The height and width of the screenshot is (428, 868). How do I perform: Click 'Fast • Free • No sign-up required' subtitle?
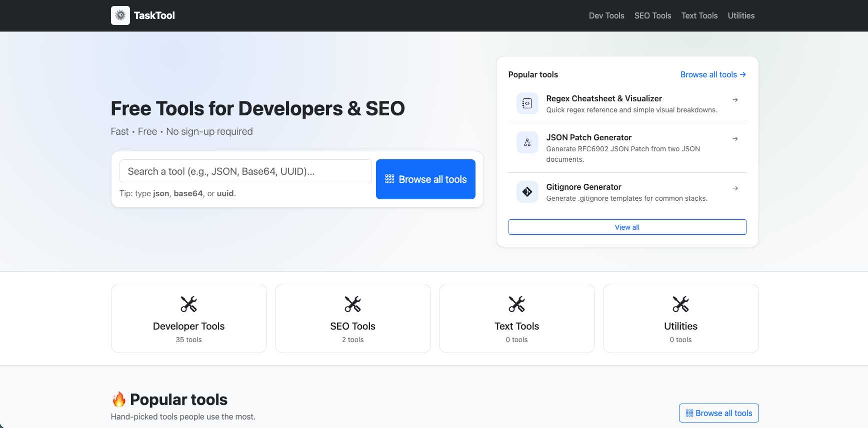pyautogui.click(x=181, y=131)
